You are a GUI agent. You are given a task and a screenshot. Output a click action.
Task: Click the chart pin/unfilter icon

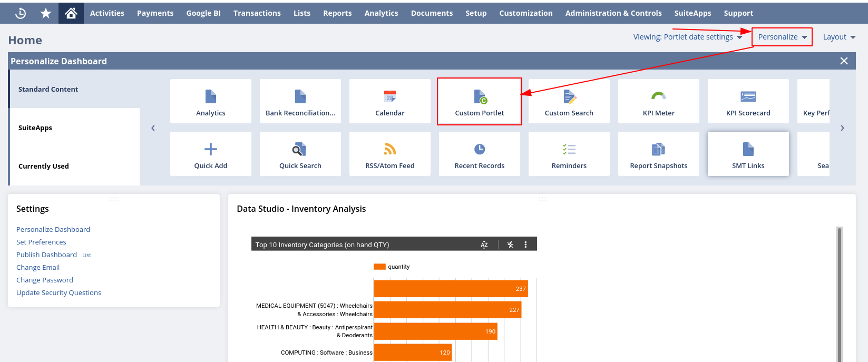pyautogui.click(x=510, y=244)
